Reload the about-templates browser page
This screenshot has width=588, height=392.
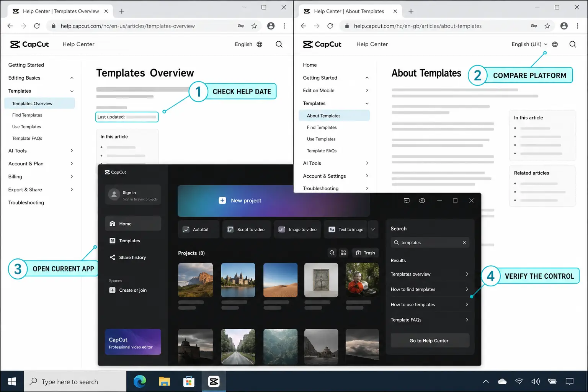330,26
